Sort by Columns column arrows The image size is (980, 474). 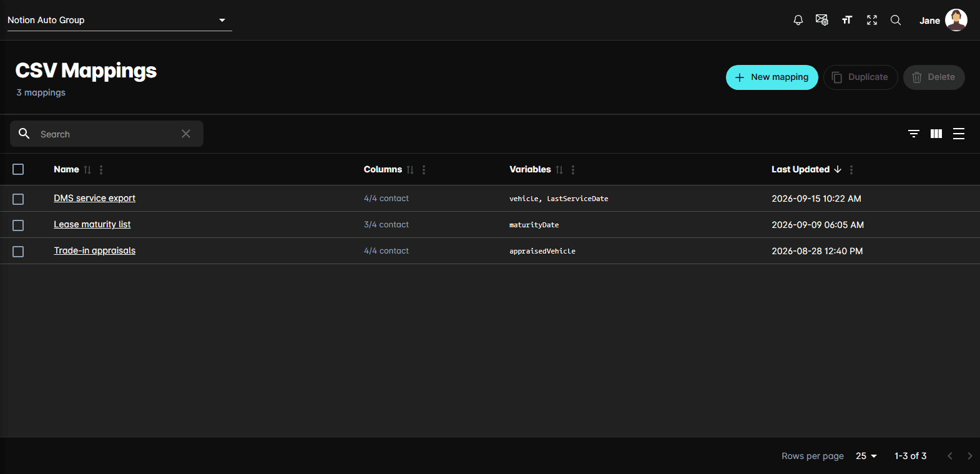[x=410, y=170]
